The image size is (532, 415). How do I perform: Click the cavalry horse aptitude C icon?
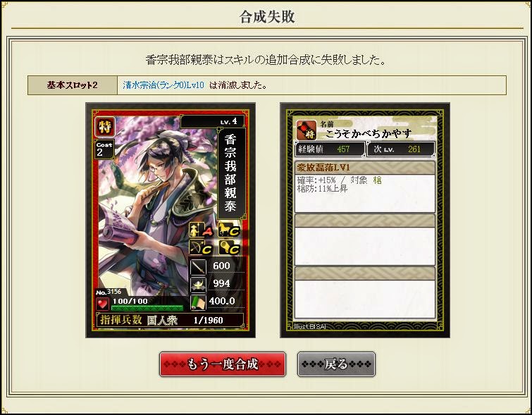[x=229, y=230]
